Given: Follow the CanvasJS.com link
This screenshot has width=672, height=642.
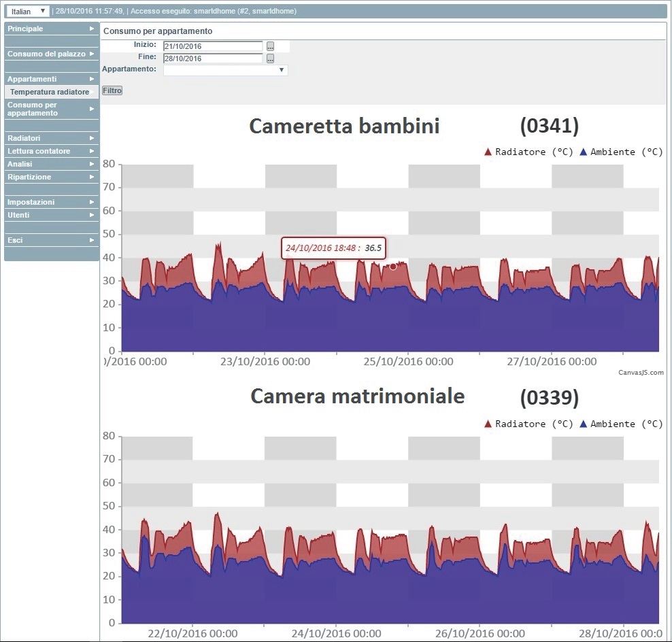Looking at the screenshot, I should 641,372.
